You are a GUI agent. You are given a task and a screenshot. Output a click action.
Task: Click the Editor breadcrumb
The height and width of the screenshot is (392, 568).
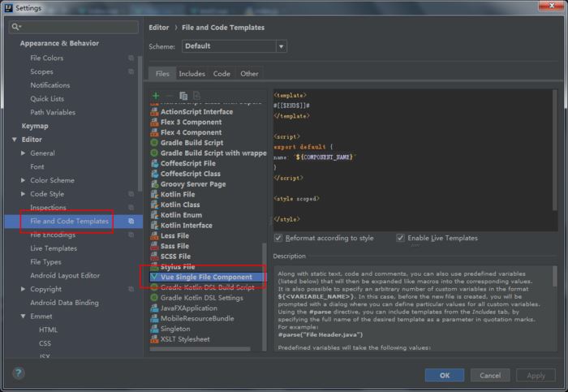159,28
